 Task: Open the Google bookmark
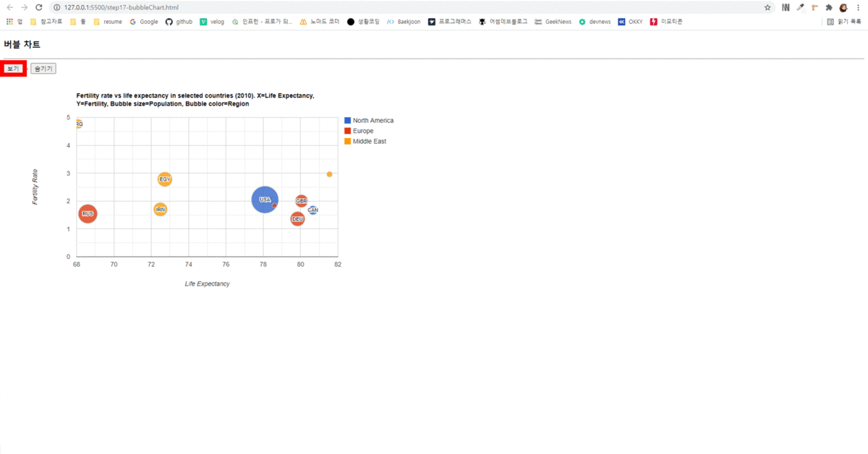[x=143, y=22]
